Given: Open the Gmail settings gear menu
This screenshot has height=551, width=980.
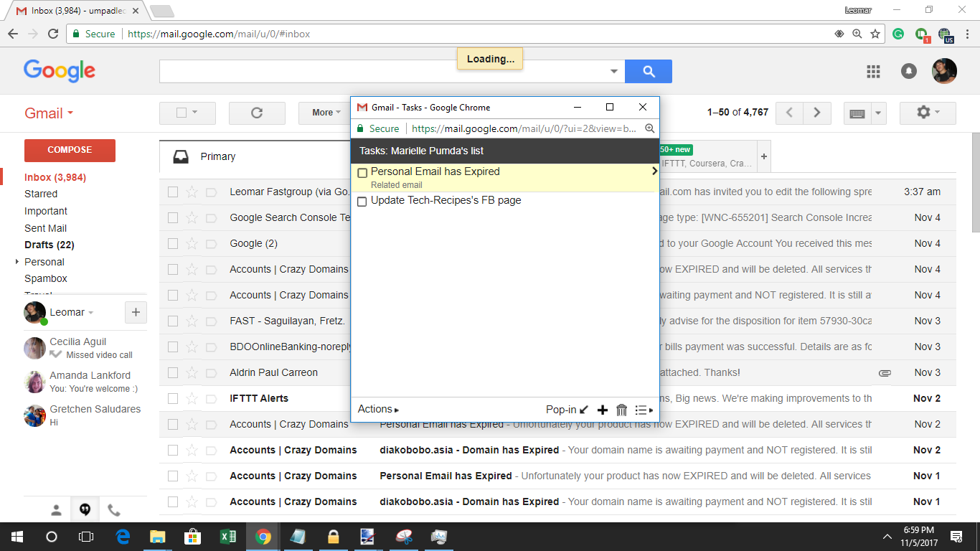Looking at the screenshot, I should click(928, 113).
